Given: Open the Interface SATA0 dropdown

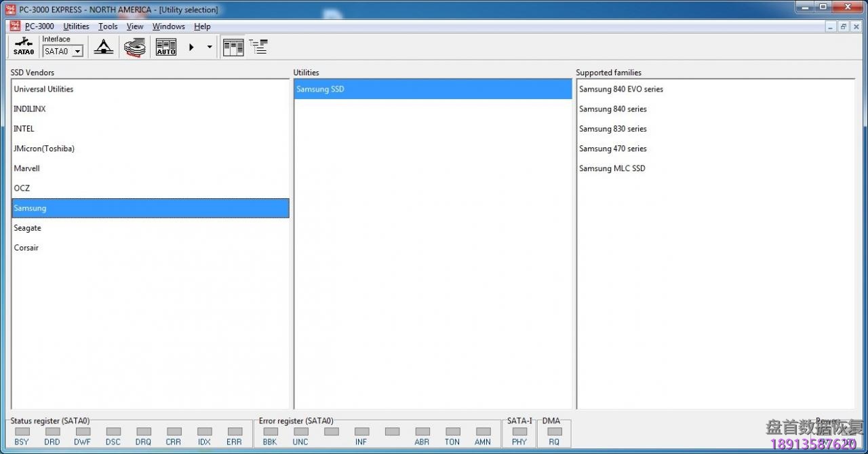Looking at the screenshot, I should coord(78,51).
